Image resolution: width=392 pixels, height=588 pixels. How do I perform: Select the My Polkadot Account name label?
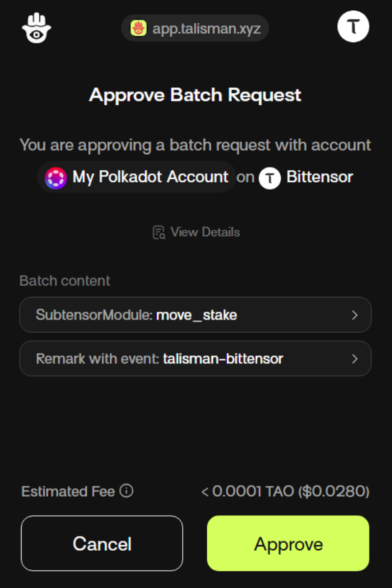click(x=150, y=177)
